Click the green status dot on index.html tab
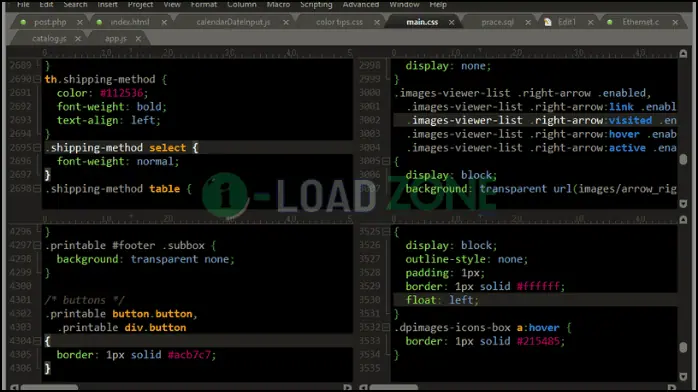This screenshot has height=392, width=698. pyautogui.click(x=99, y=22)
